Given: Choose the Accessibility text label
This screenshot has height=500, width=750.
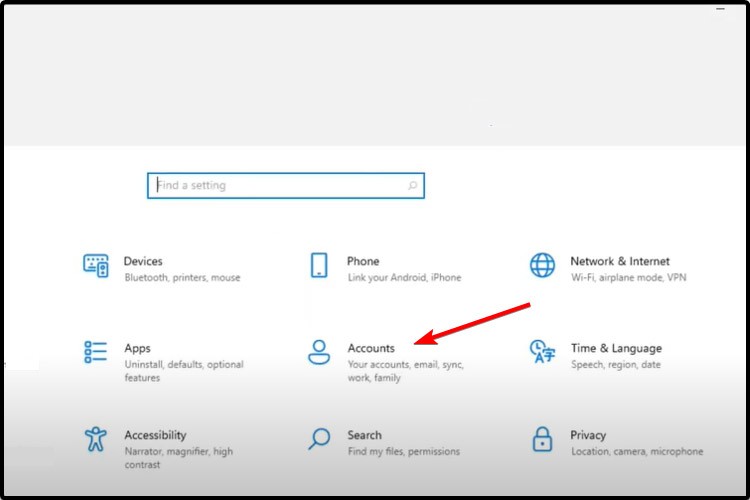Looking at the screenshot, I should [x=155, y=435].
